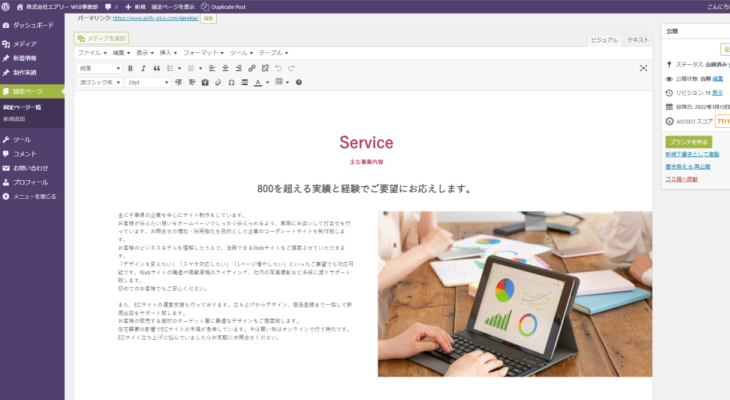
Task: Click 書き換え & 再公開 link
Action: click(x=688, y=167)
